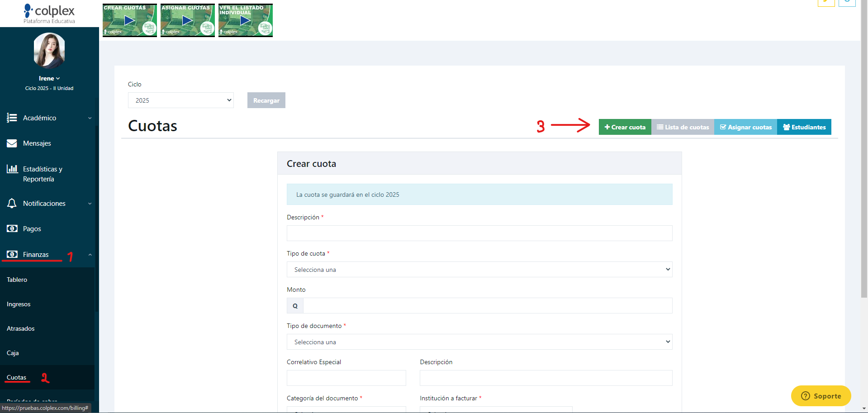Image resolution: width=868 pixels, height=413 pixels.
Task: Open the Tipo de documento dropdown
Action: click(479, 342)
